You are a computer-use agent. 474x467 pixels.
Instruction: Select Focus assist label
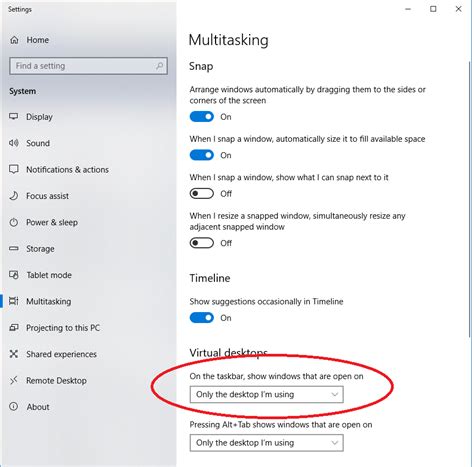(x=47, y=196)
